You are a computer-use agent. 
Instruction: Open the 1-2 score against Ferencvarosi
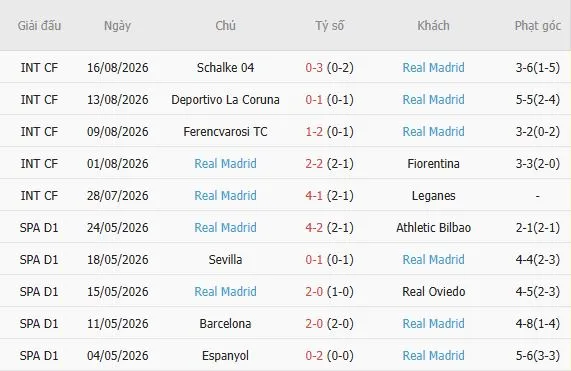314,132
